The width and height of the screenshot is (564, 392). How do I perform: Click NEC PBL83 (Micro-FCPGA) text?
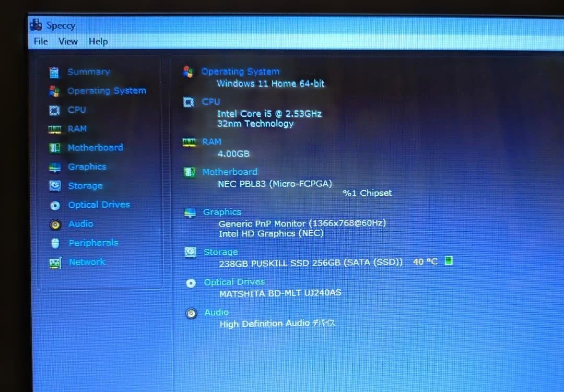(275, 184)
